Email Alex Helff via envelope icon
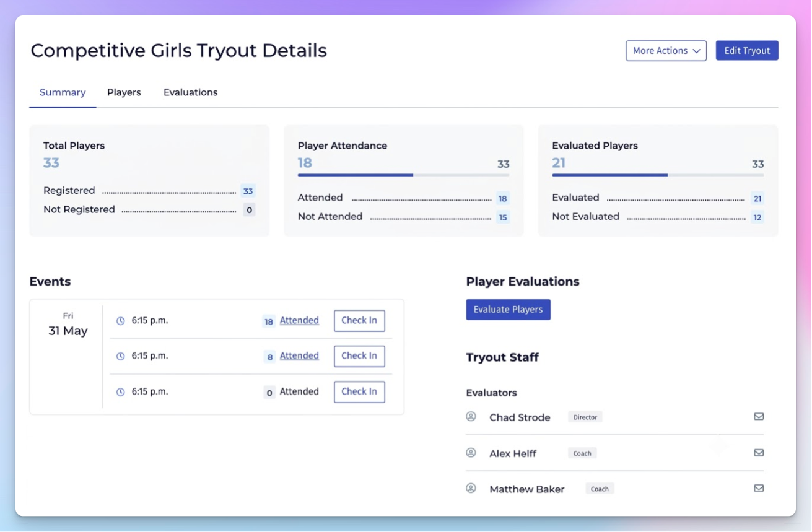The height and width of the screenshot is (532, 812). (759, 453)
